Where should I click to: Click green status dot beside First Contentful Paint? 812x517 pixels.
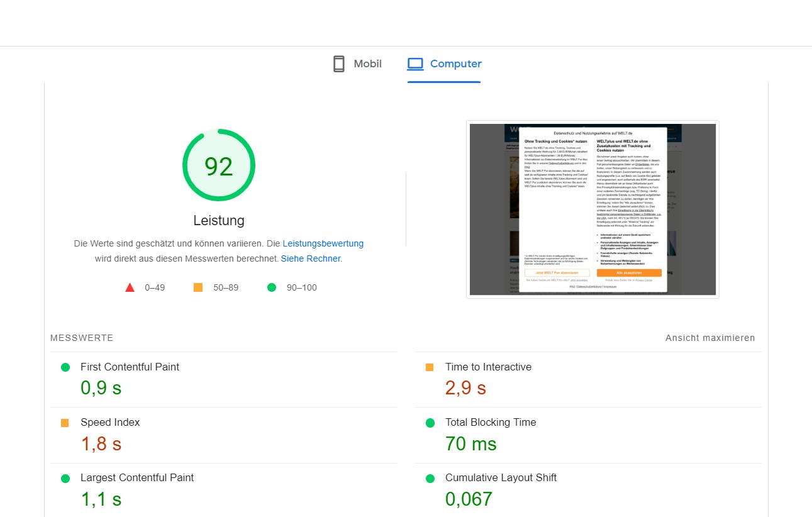point(65,367)
